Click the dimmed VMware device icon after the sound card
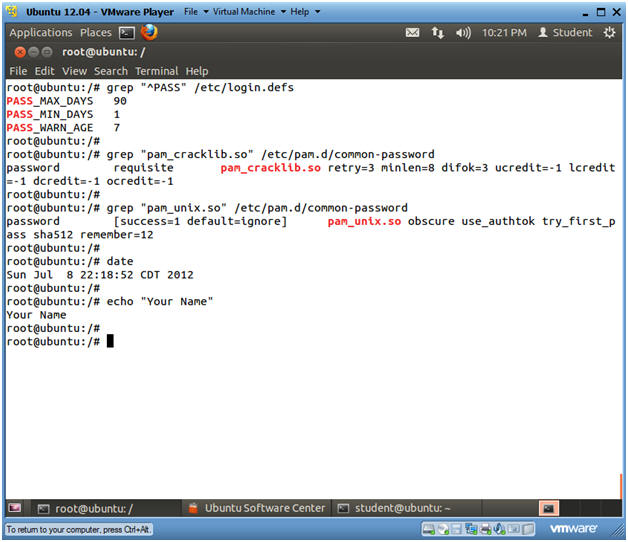628x542 pixels. (514, 529)
